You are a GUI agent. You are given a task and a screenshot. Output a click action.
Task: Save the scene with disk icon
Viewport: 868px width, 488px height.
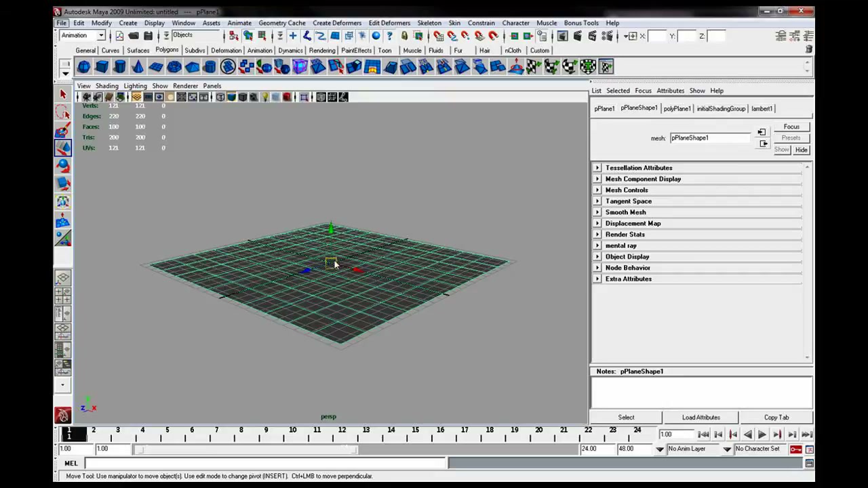[148, 36]
